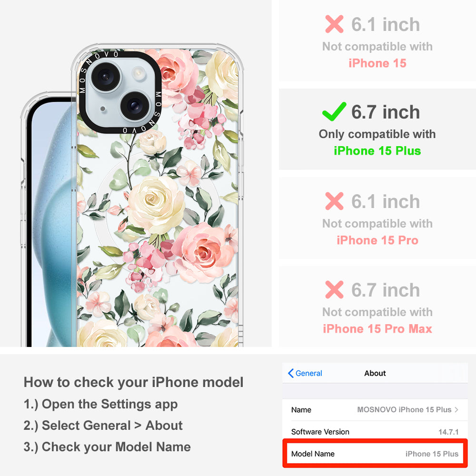The width and height of the screenshot is (476, 476).
Task: Click the upper camera lens on the phone
Action: coord(106,76)
